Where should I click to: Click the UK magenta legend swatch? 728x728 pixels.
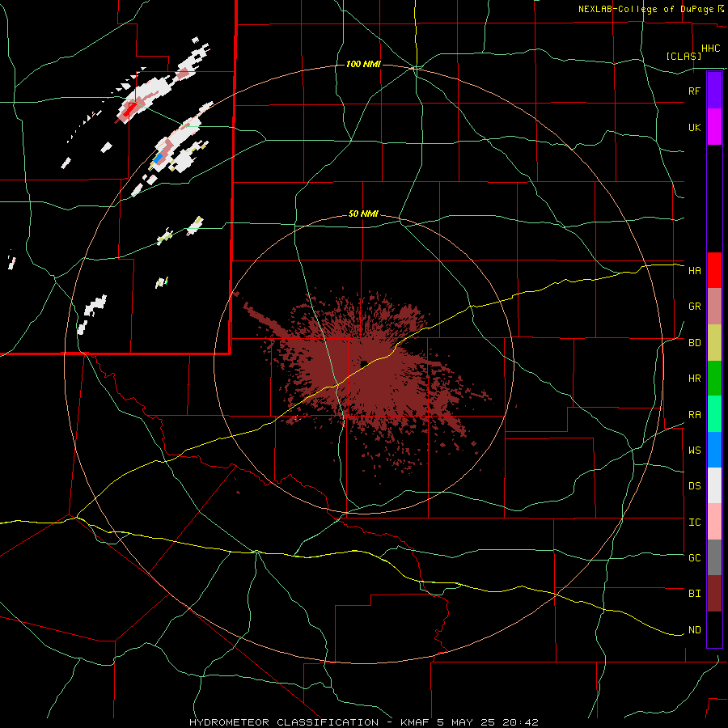(714, 127)
